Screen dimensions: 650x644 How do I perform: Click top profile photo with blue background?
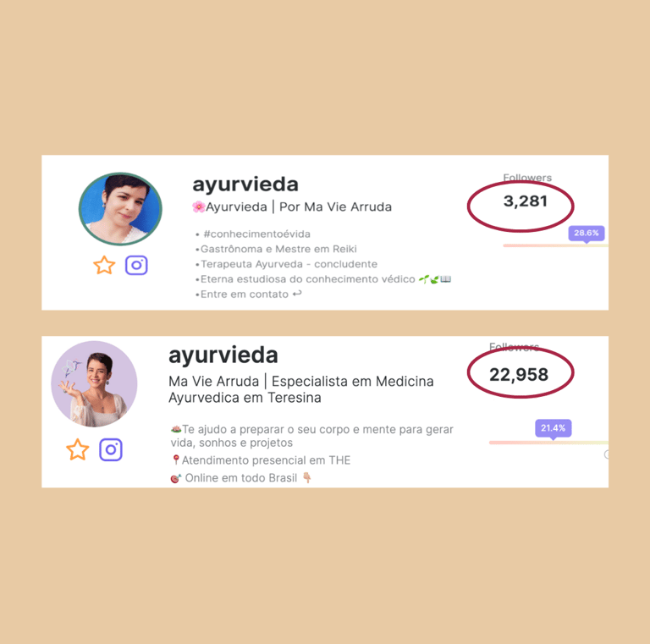120,209
